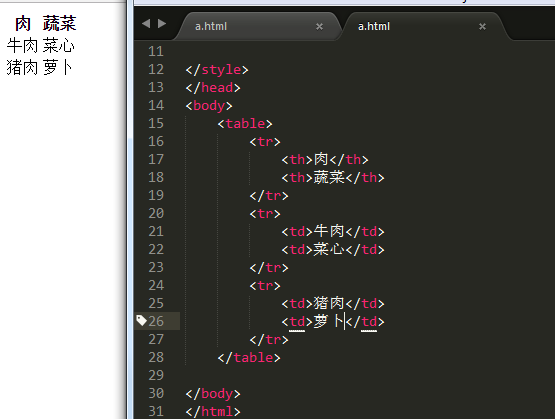Screen dimensions: 555x419
Task: Click the 肉 header in the browser preview
Action: pyautogui.click(x=23, y=24)
